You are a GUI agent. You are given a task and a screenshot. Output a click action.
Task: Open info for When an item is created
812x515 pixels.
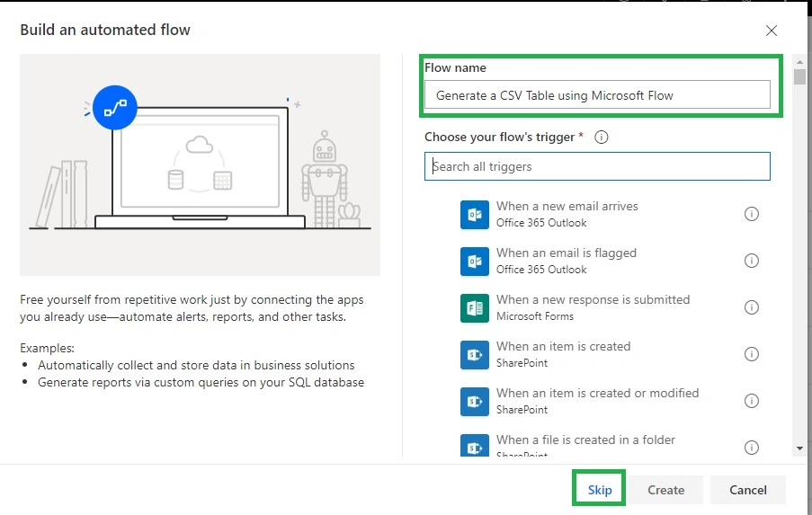(752, 354)
